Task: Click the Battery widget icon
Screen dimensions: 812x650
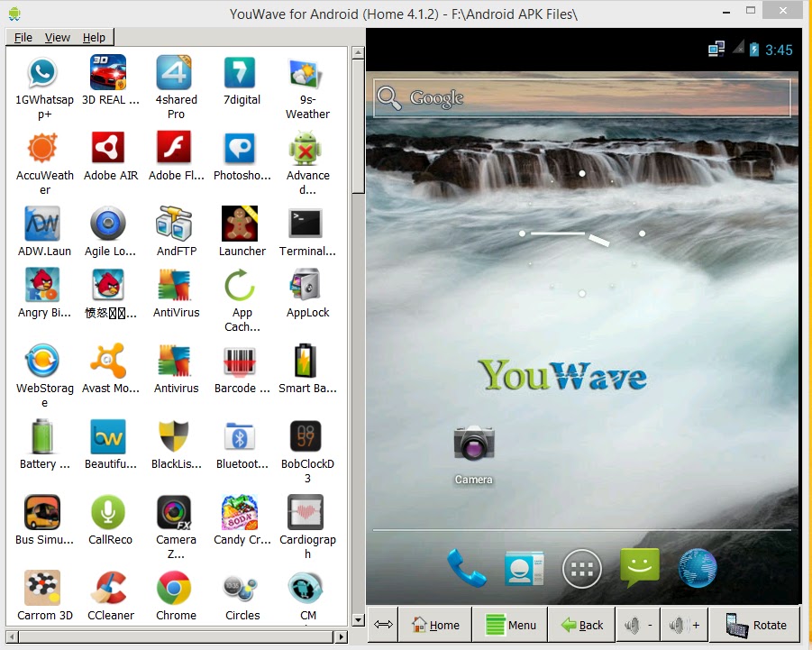Action: pos(42,436)
